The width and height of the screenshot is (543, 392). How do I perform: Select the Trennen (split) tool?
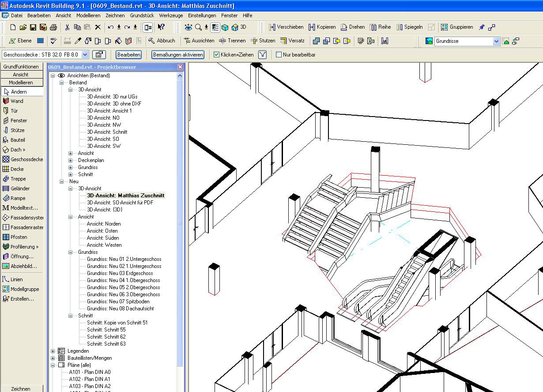click(x=232, y=41)
